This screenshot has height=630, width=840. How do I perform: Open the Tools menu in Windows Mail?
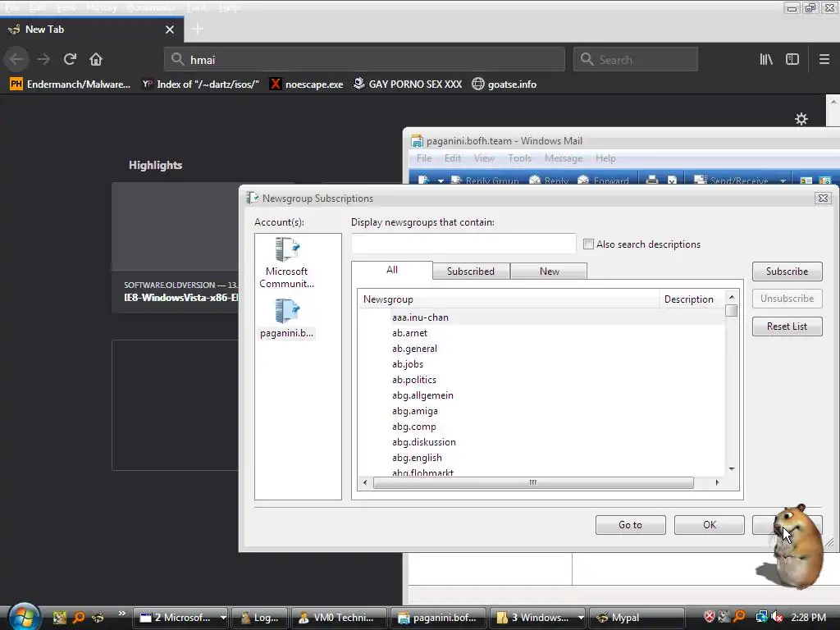click(x=519, y=158)
